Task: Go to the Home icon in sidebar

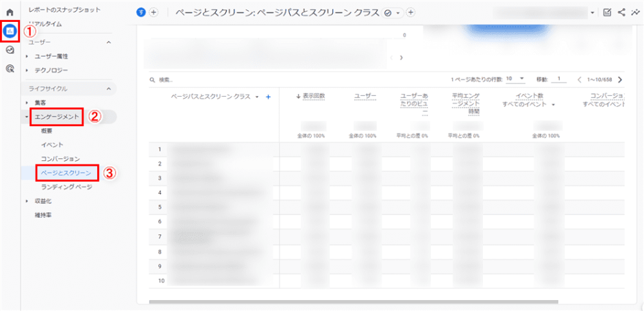Action: [x=10, y=12]
